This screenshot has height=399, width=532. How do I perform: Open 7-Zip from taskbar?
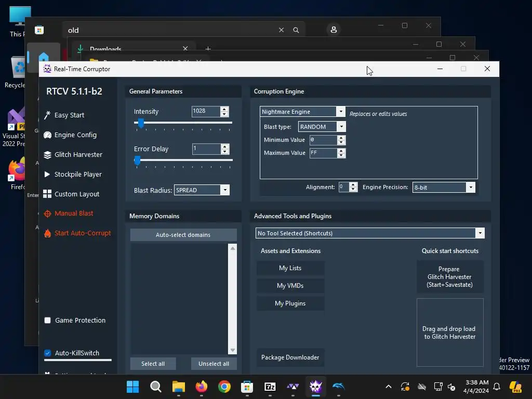[x=270, y=387]
